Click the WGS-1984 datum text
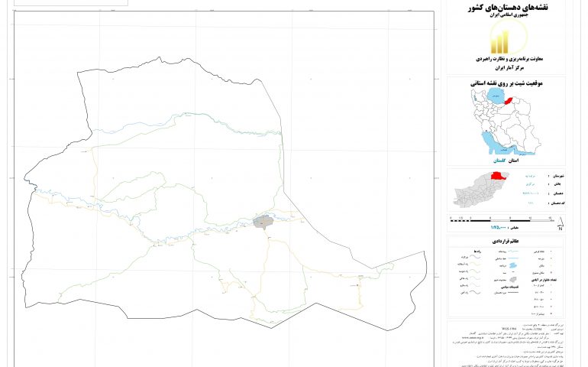The height and width of the screenshot is (367, 588). point(508,328)
